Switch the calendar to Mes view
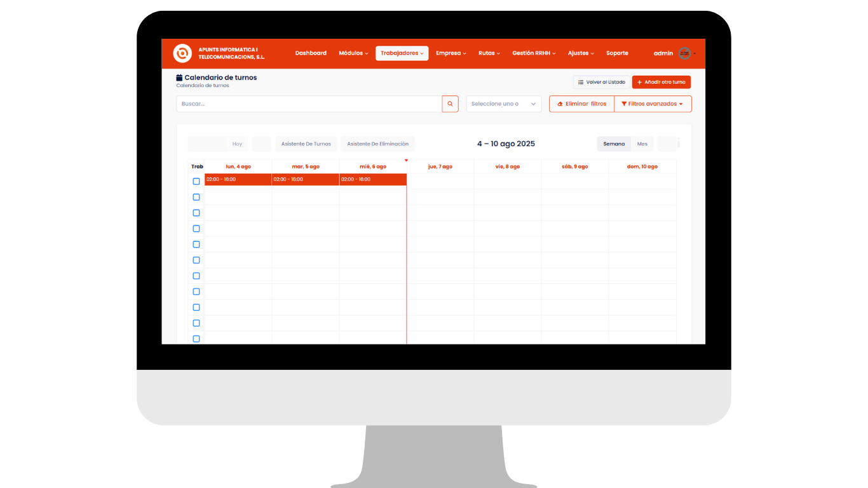 (642, 144)
